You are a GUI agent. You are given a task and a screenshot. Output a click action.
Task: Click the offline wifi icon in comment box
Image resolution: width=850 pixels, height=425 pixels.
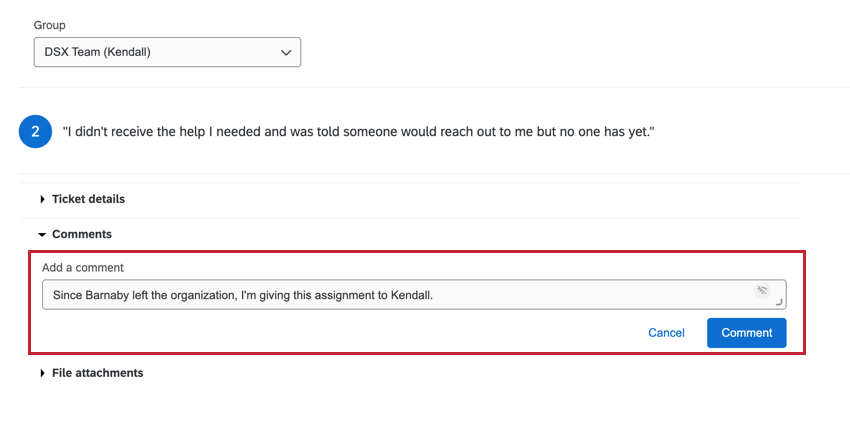pyautogui.click(x=762, y=291)
